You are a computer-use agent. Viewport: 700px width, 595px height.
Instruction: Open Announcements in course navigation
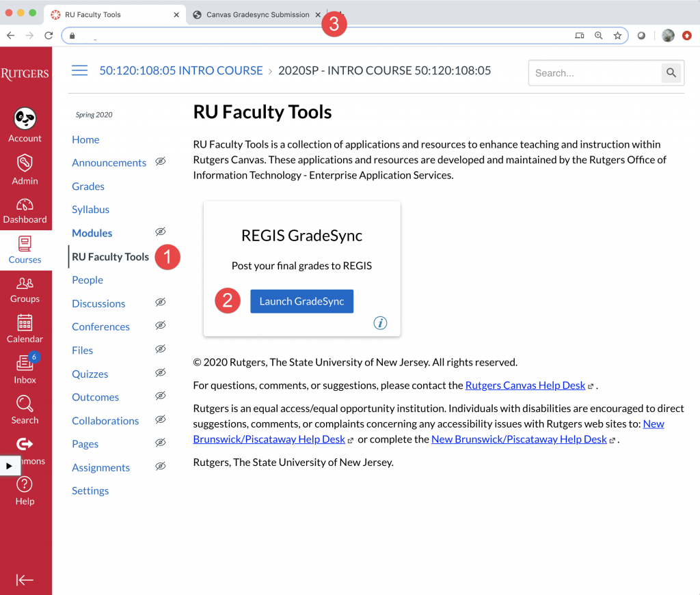click(109, 163)
